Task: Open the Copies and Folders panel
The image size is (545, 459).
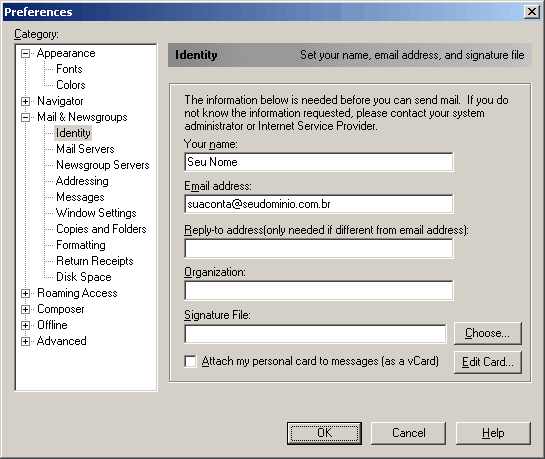Action: tap(101, 229)
